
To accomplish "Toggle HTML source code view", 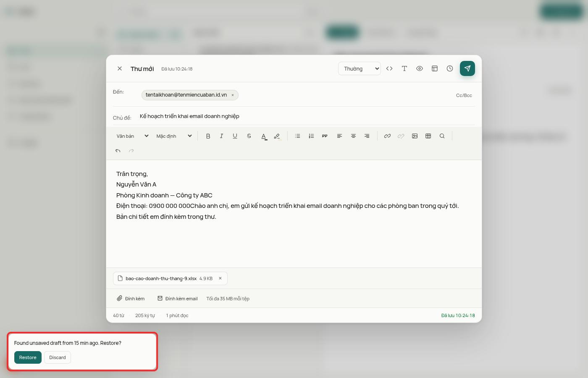I will (x=389, y=68).
